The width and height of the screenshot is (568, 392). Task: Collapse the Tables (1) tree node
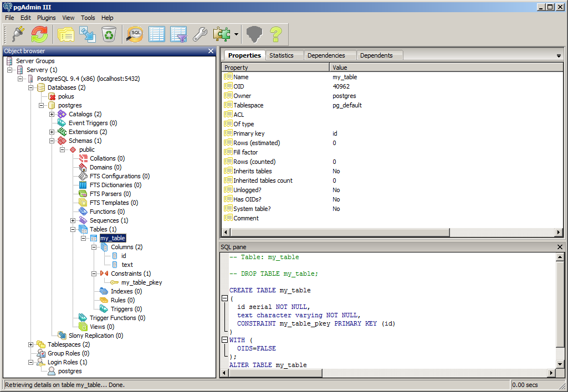(73, 229)
